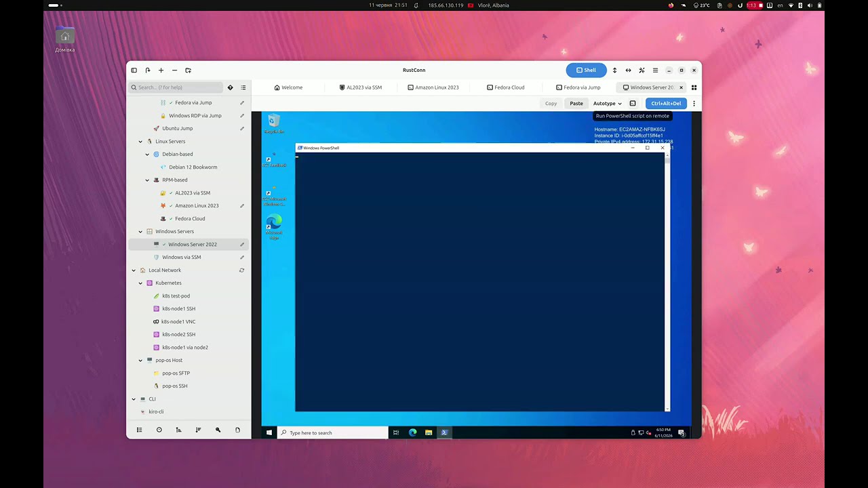Edit the Windows RDP via Jump pencil icon

(242, 116)
